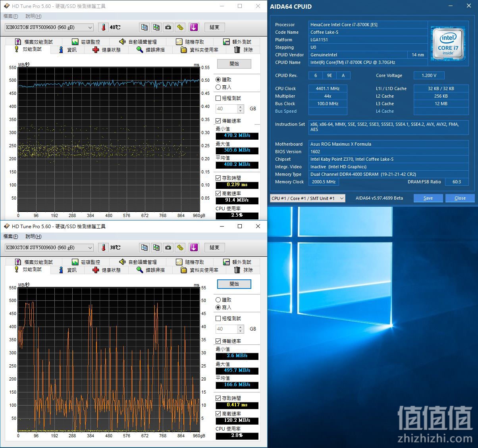Click HD Tune app icon in lower window title bar

pos(6,226)
